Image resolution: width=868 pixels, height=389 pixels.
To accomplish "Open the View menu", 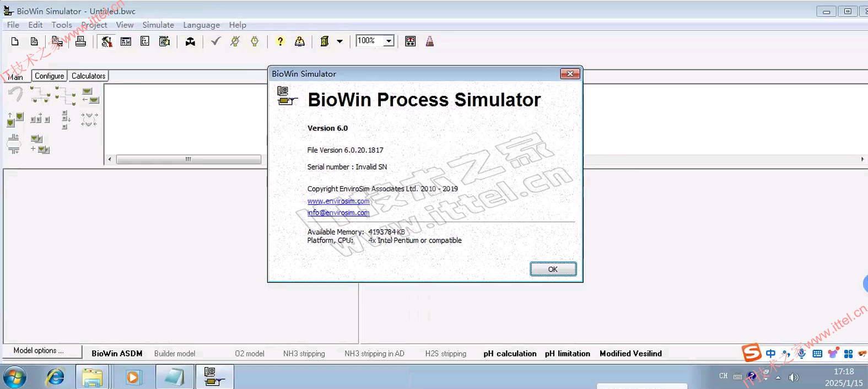I will point(125,25).
